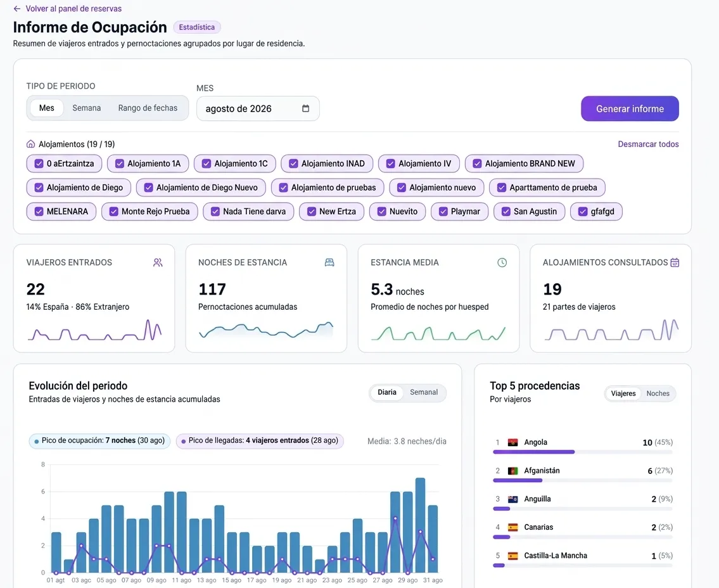
Task: Go back via Volver al panel de reservas
Action: coord(73,9)
